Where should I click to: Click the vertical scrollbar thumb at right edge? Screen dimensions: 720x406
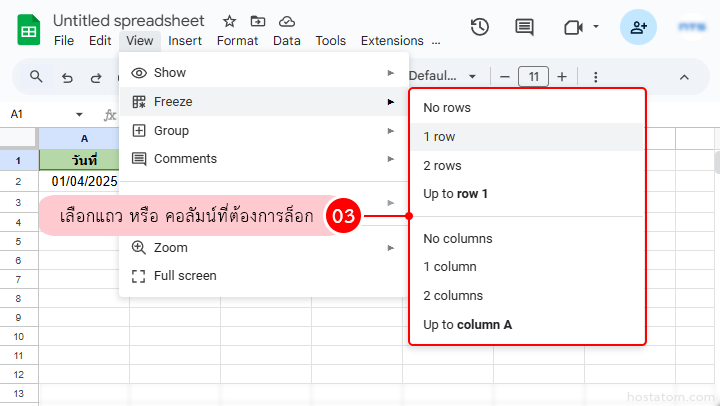click(x=717, y=162)
